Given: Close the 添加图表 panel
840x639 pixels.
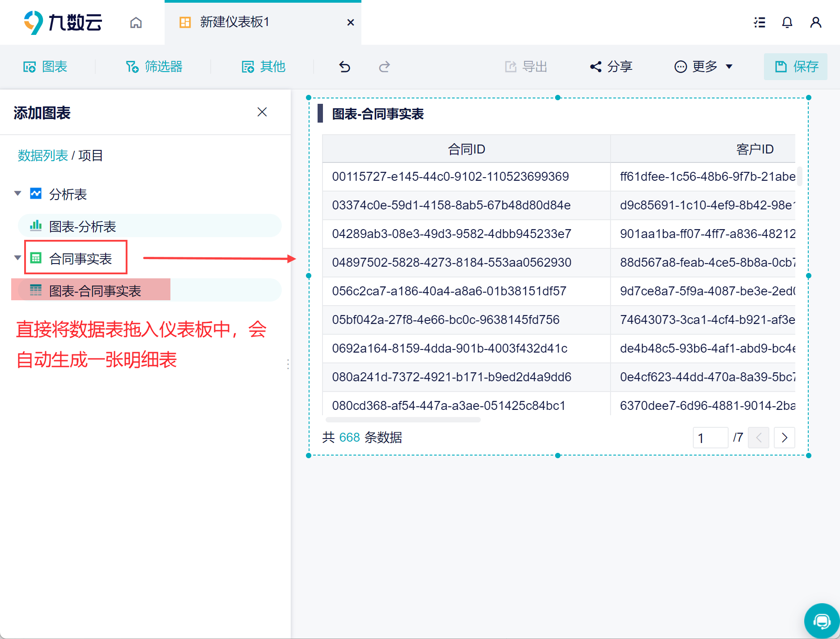Looking at the screenshot, I should point(262,112).
